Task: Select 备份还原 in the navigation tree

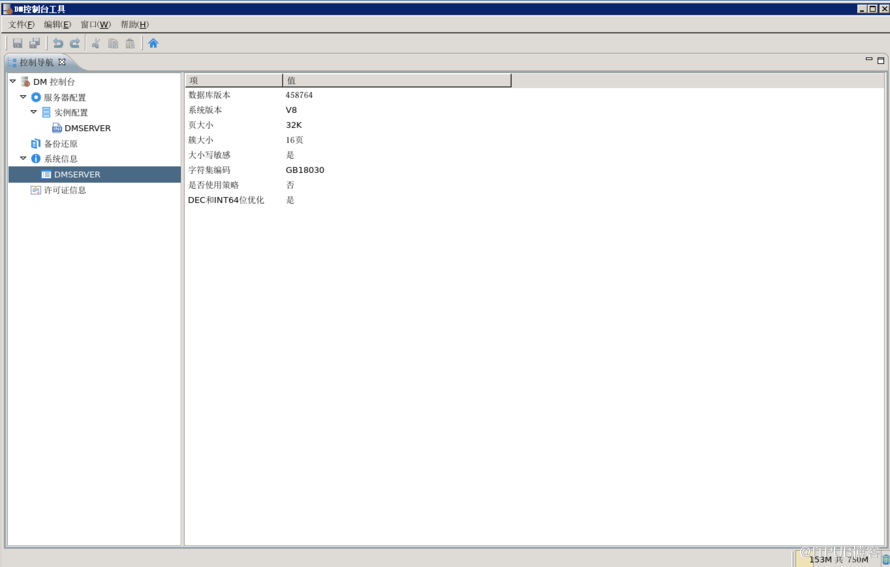Action: [x=60, y=144]
